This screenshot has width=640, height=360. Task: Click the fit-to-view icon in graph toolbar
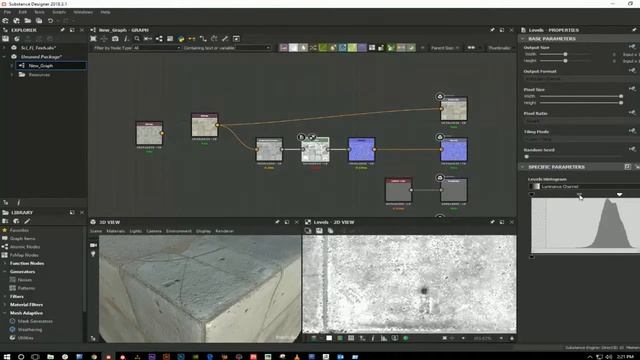(x=93, y=39)
